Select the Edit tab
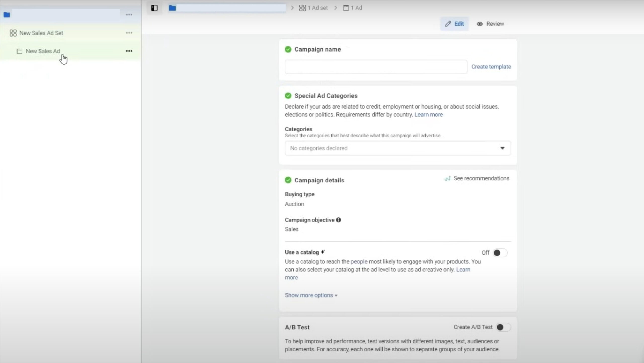 pyautogui.click(x=454, y=24)
